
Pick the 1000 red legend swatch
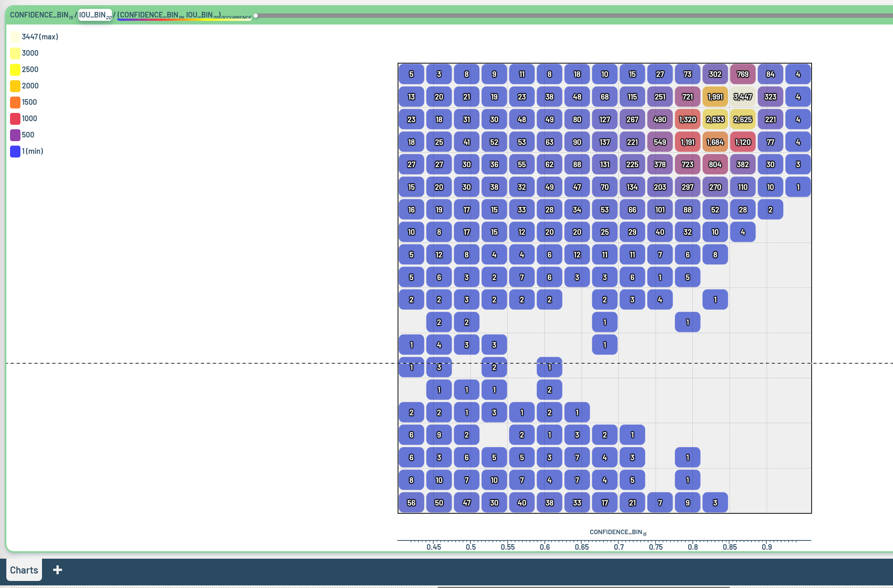[x=15, y=118]
